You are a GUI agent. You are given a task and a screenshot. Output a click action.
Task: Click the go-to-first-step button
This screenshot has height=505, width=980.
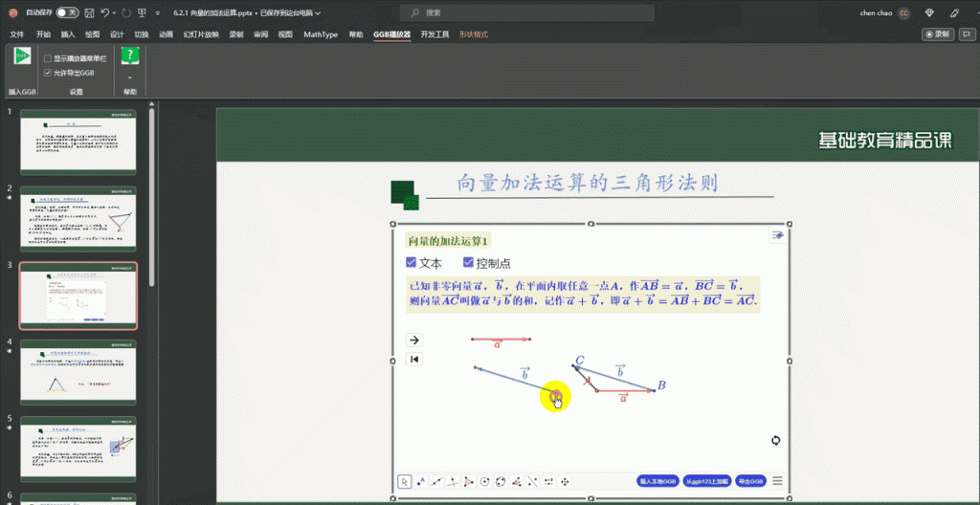pyautogui.click(x=414, y=360)
